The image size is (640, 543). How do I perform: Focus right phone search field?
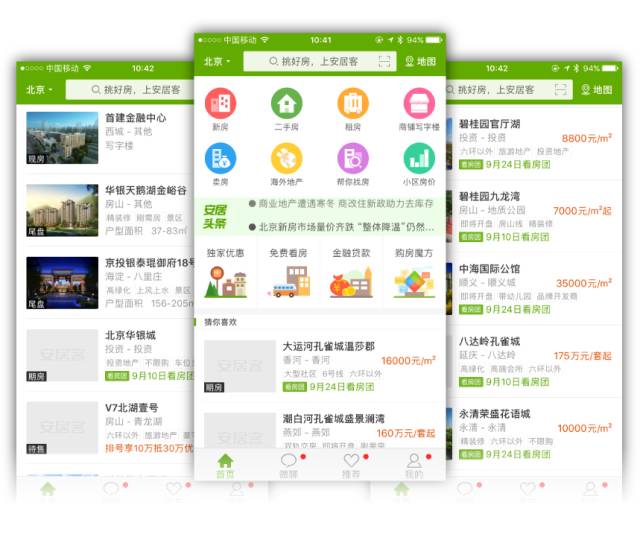point(509,90)
